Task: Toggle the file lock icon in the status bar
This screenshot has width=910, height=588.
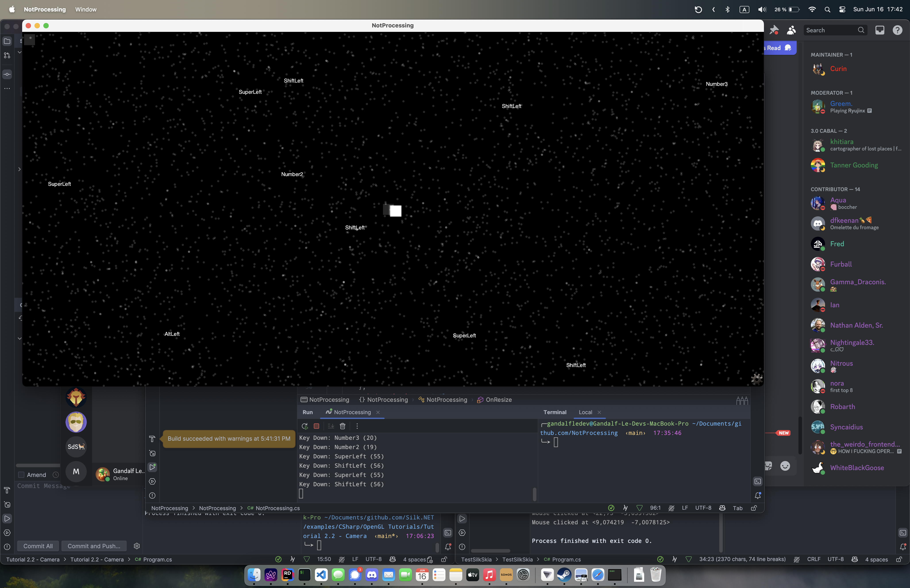Action: (x=754, y=508)
